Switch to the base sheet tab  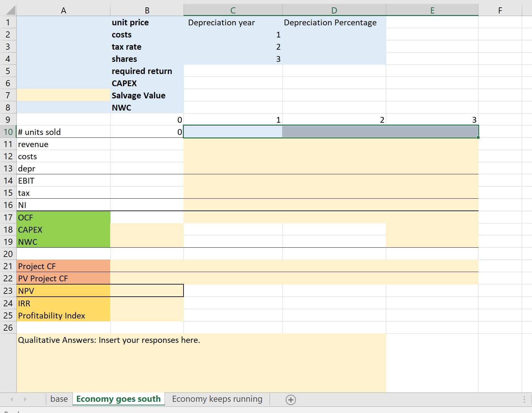coord(59,399)
